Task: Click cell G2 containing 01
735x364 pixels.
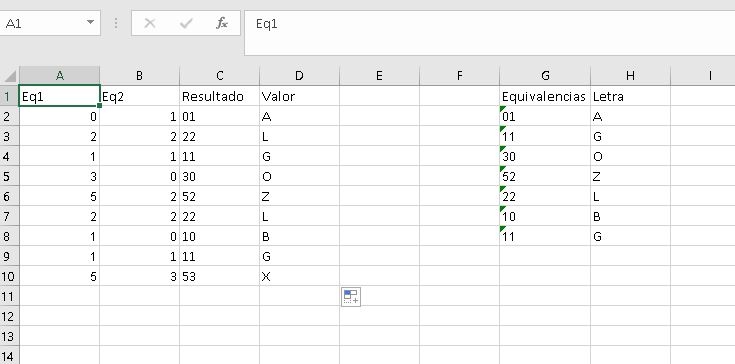Action: click(x=545, y=116)
